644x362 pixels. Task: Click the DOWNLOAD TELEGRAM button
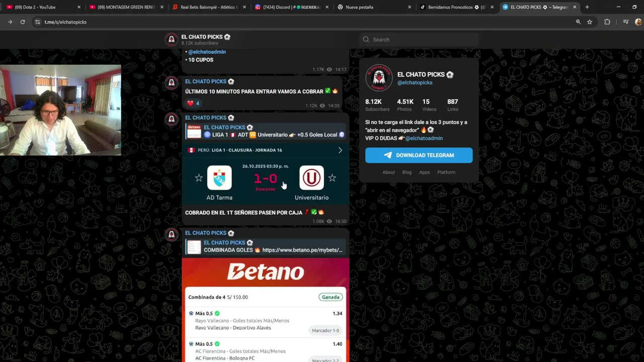(419, 155)
